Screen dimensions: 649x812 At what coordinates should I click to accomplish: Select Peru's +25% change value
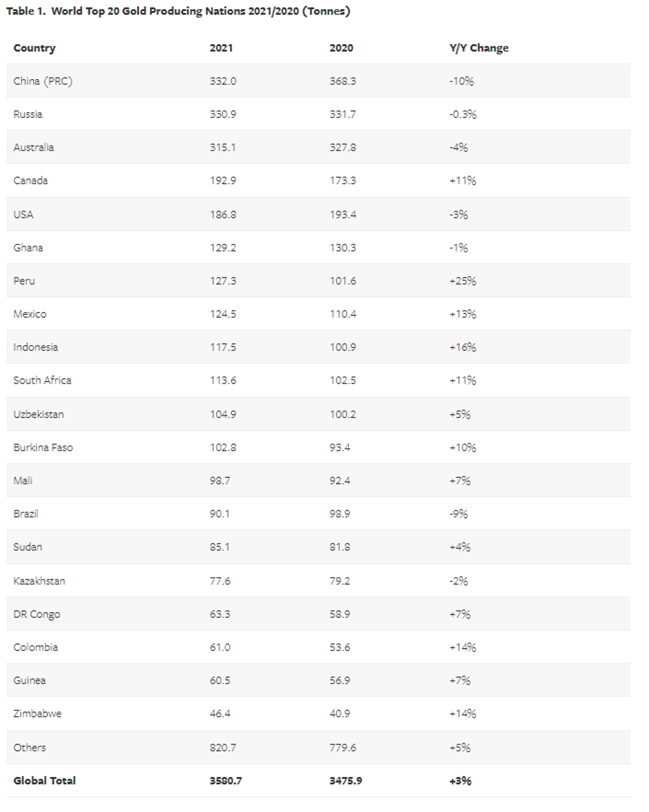click(x=462, y=281)
